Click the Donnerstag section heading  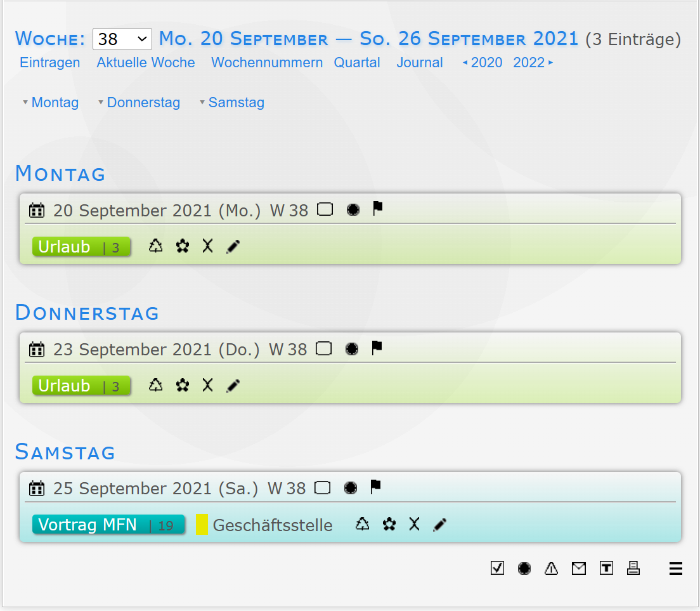point(87,312)
